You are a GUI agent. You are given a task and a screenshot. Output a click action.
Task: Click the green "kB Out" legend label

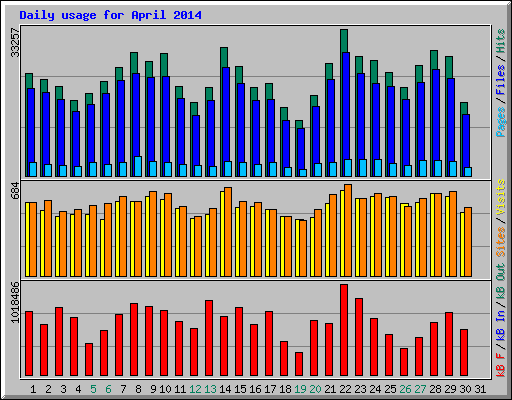500,282
